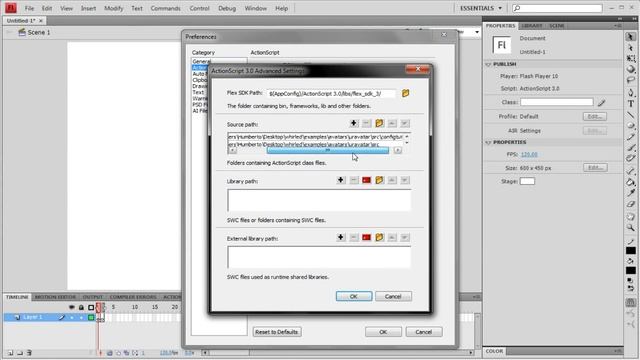Switch to the LIBRARY tab
Screen dimensions: 640x360
532,26
